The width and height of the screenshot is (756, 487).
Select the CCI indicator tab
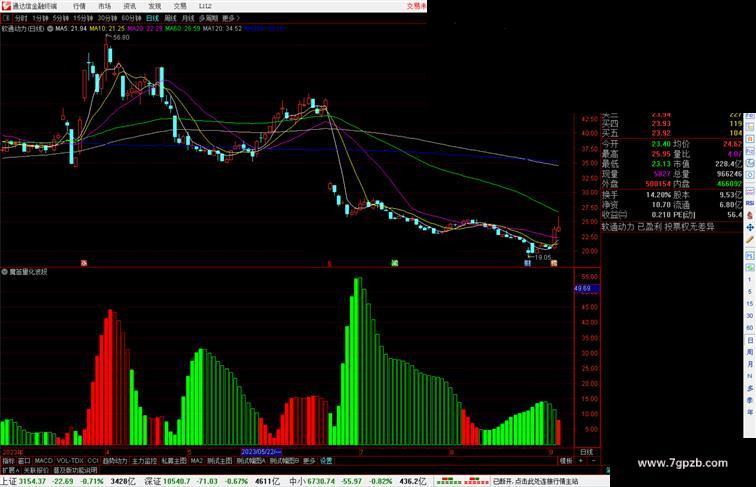tap(93, 461)
